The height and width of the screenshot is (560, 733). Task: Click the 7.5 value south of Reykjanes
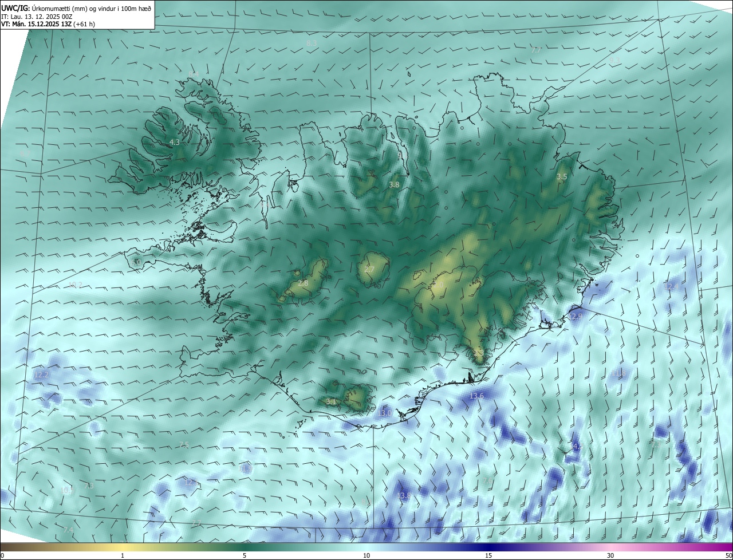click(184, 445)
